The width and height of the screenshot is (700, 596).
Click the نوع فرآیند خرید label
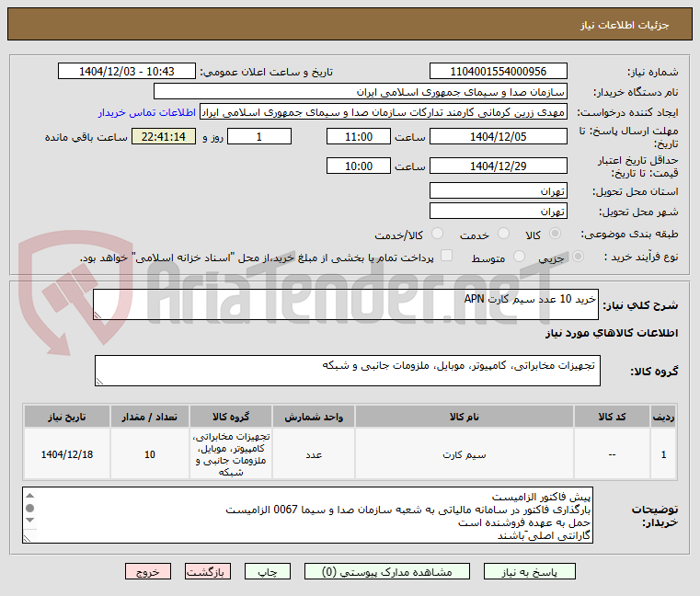641,257
